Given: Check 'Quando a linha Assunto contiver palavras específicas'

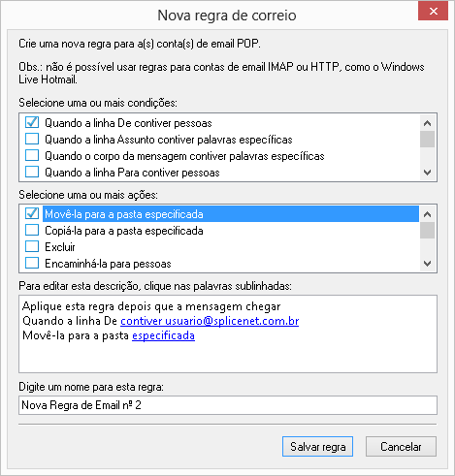Looking at the screenshot, I should point(32,139).
